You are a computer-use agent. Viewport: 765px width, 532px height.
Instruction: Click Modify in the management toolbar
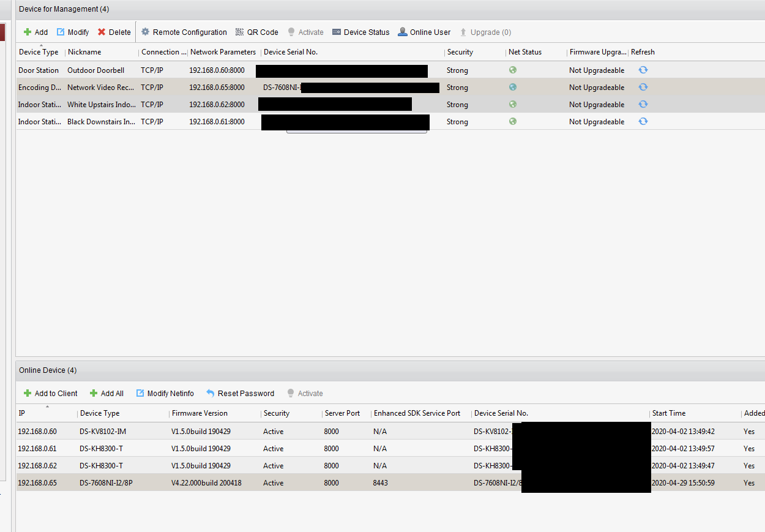point(73,32)
